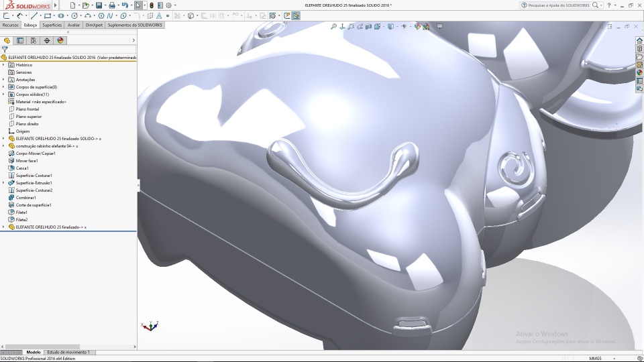Select the Rectangle sketch tool
The height and width of the screenshot is (362, 644).
[48, 15]
